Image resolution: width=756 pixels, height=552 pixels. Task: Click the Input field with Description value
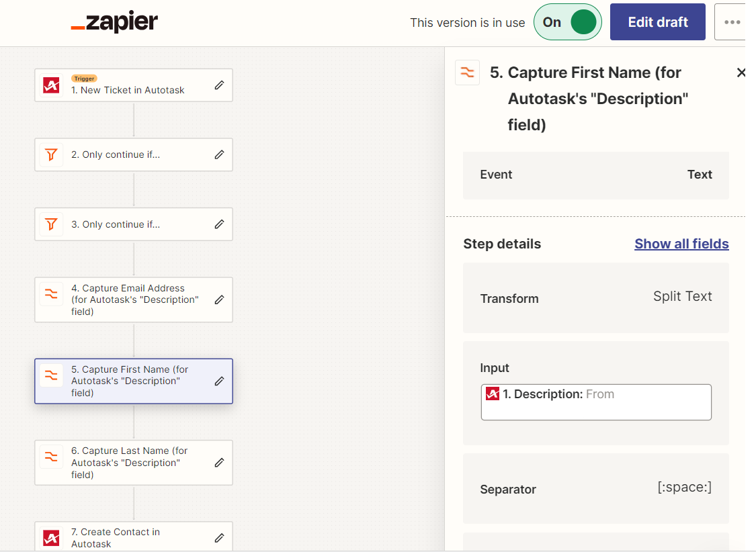596,402
